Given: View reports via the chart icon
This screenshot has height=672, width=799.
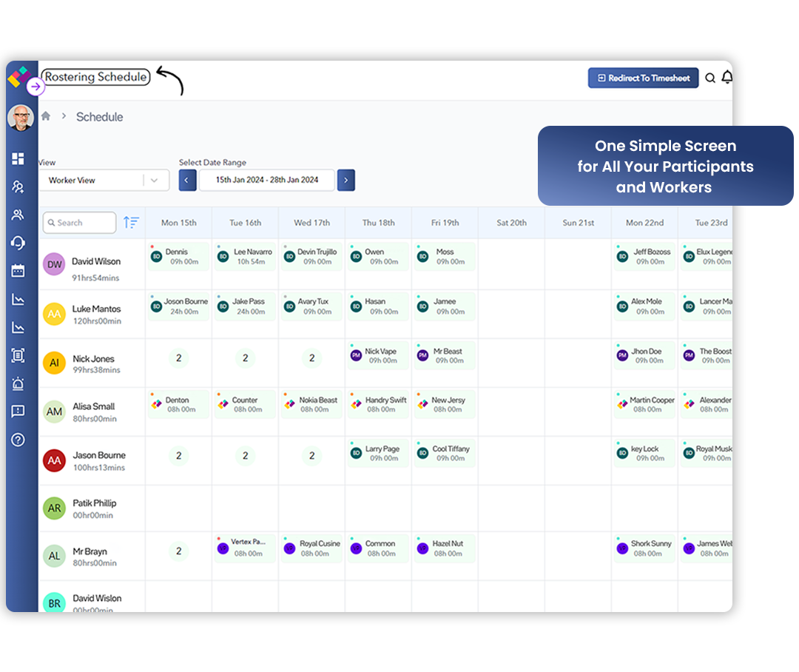Looking at the screenshot, I should tap(18, 299).
